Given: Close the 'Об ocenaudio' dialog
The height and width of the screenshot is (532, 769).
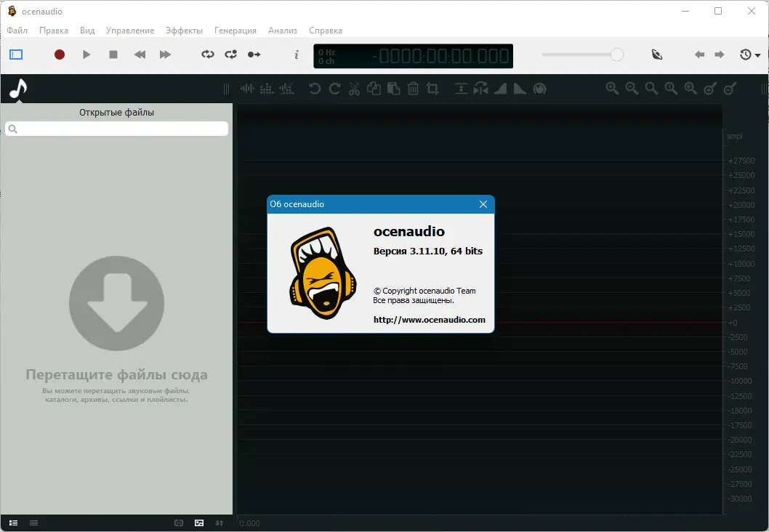Looking at the screenshot, I should click(x=483, y=204).
